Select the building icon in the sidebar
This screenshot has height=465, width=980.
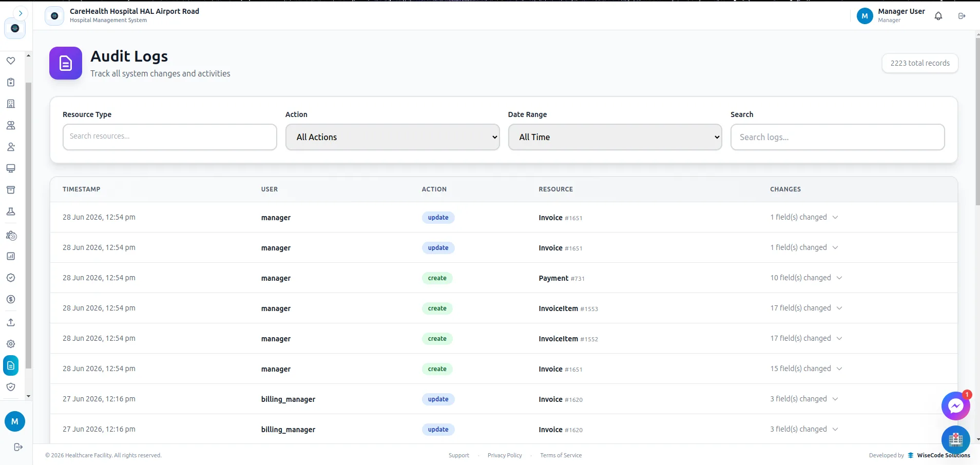pos(11,104)
